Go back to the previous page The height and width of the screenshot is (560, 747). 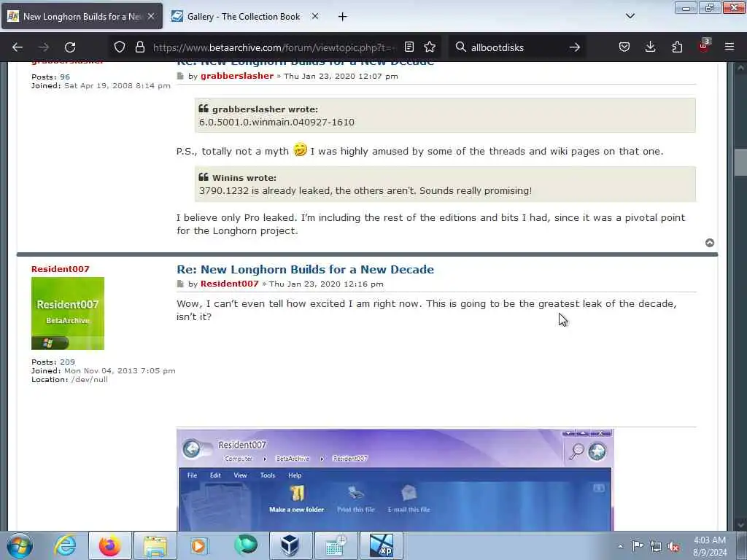[x=18, y=47]
